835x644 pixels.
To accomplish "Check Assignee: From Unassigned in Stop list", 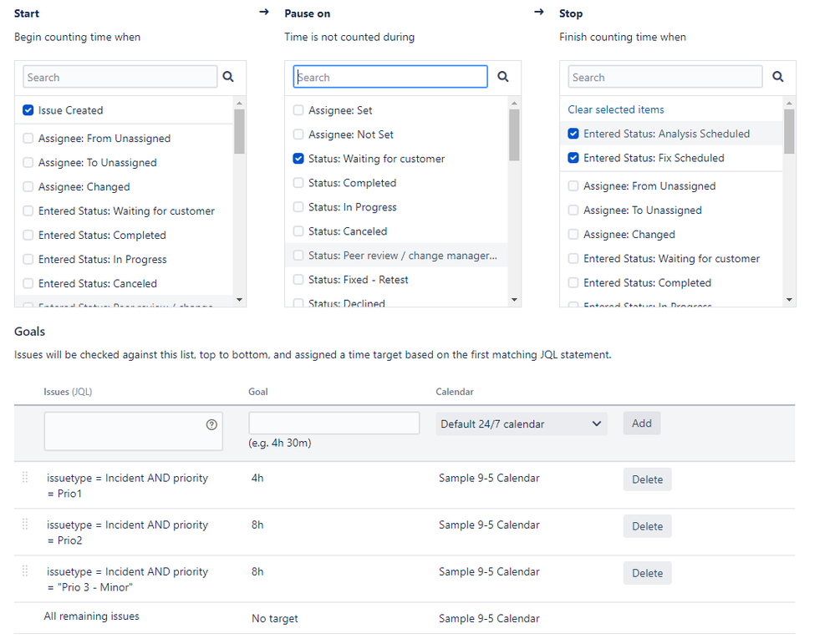I will click(573, 185).
